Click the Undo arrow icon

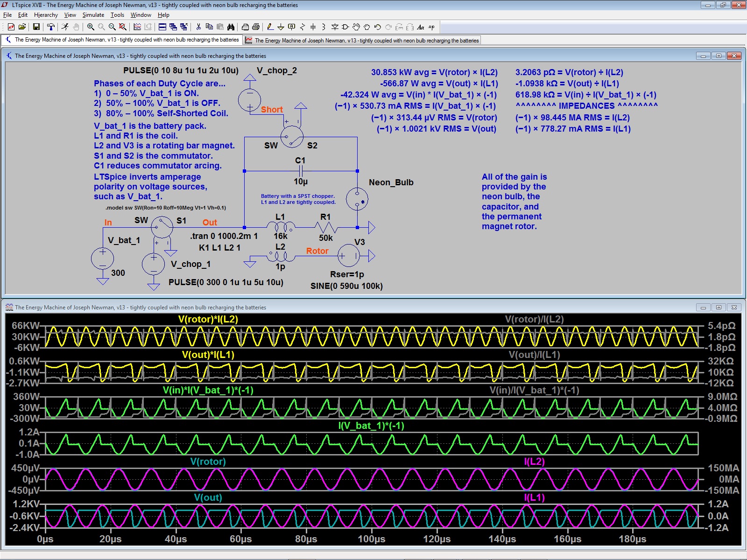pyautogui.click(x=378, y=27)
